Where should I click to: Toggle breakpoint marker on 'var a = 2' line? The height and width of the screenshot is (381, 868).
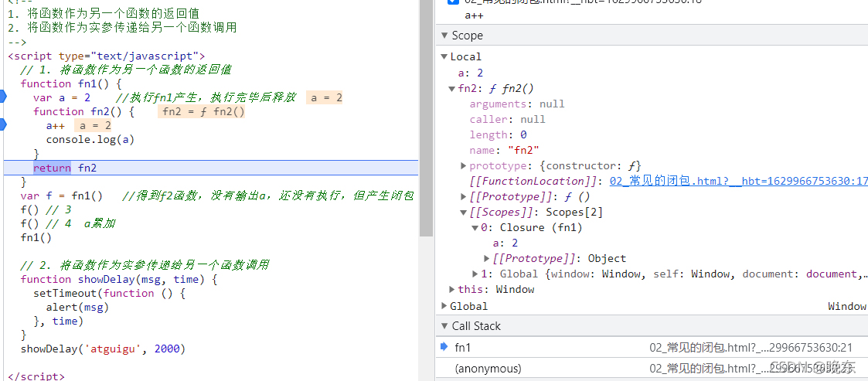tap(3, 97)
